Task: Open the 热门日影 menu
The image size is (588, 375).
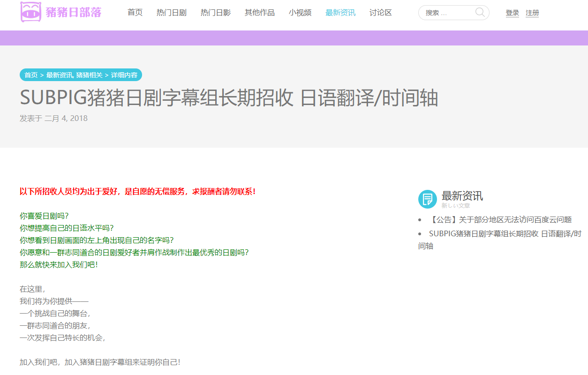Action: (x=216, y=13)
